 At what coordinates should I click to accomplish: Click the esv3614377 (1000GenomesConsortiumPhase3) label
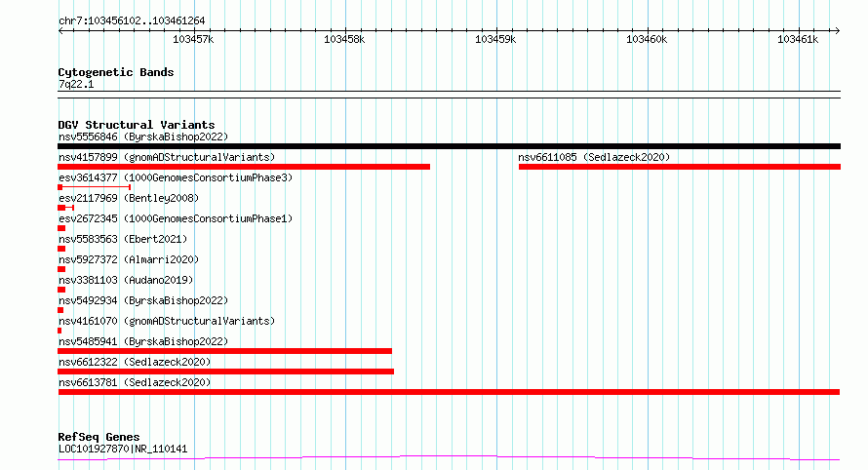(176, 177)
